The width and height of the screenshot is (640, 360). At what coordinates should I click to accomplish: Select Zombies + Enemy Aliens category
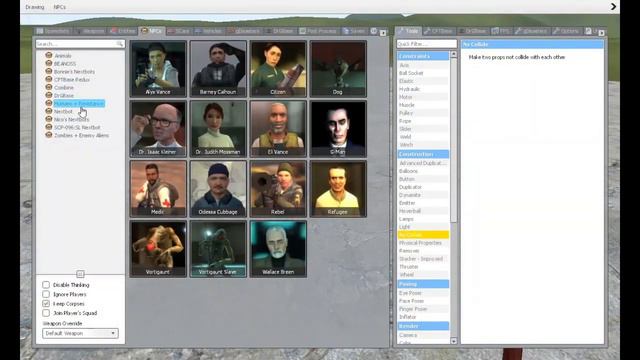81,135
